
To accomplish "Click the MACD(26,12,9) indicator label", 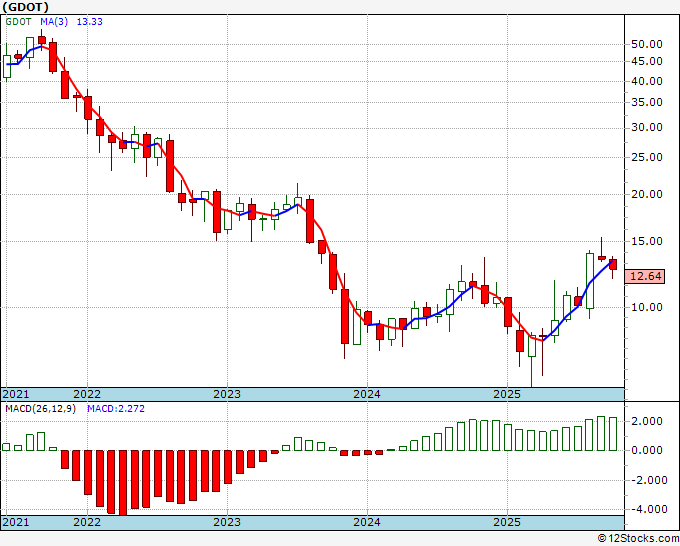I will [x=40, y=409].
